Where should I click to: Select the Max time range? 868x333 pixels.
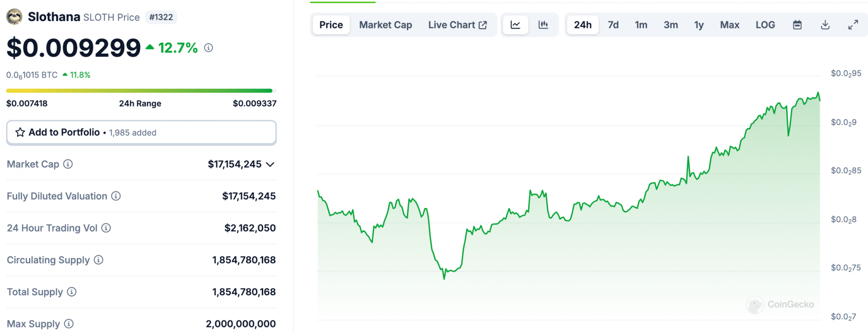click(730, 25)
